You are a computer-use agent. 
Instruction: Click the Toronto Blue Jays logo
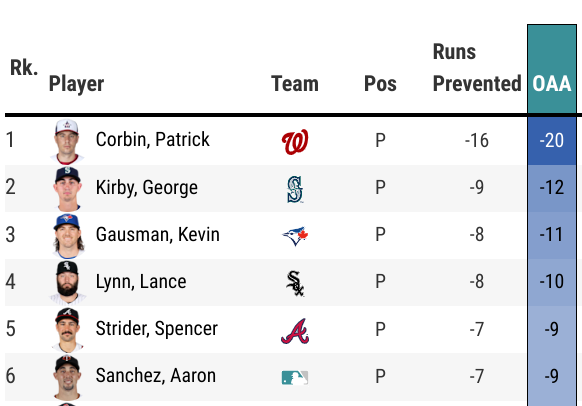295,236
